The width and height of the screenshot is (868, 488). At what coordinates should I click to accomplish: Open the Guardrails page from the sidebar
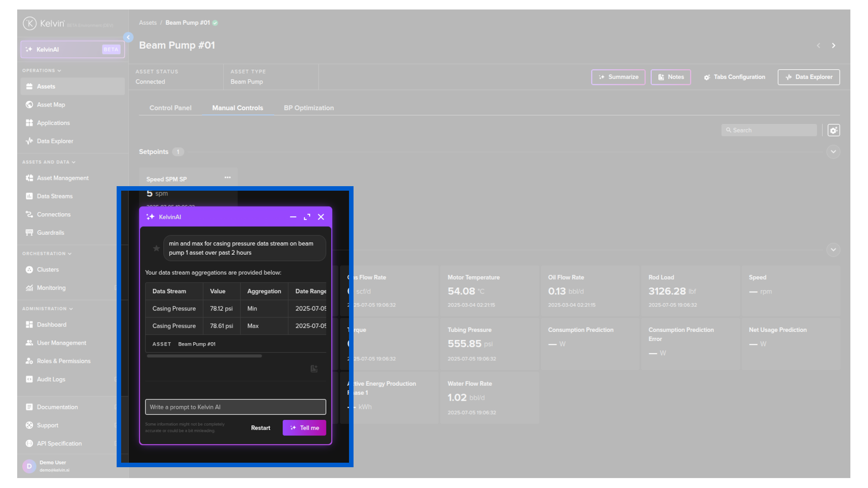coord(50,233)
